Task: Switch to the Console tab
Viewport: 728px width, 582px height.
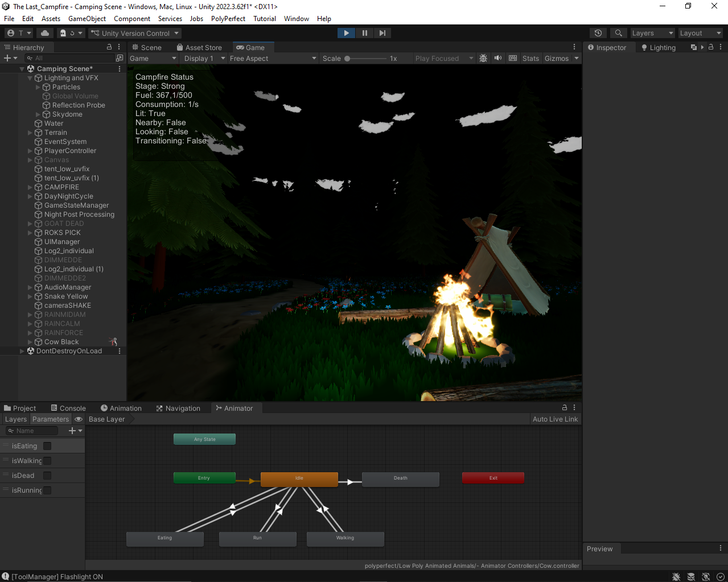Action: click(68, 408)
